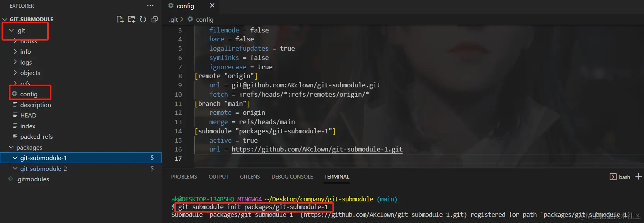The image size is (644, 223).
Task: Click the description file icon
Action: click(x=15, y=105)
